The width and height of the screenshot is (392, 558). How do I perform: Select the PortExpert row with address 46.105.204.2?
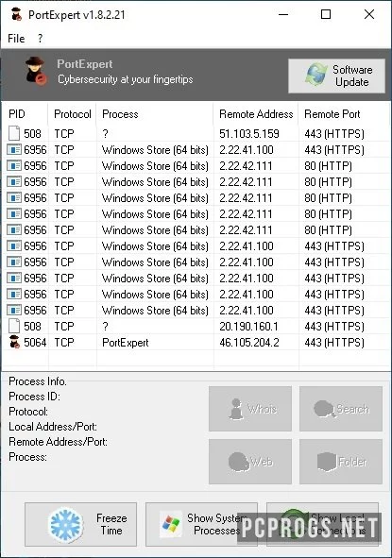coord(196,343)
